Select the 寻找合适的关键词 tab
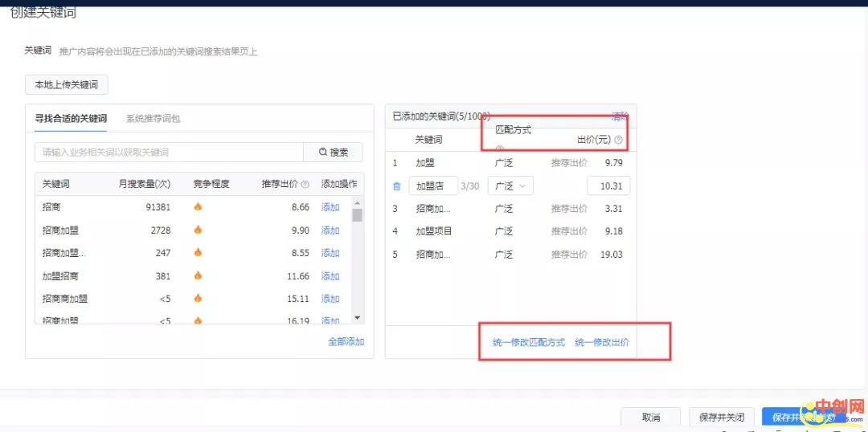Screen dimensions: 868x432 [71, 119]
